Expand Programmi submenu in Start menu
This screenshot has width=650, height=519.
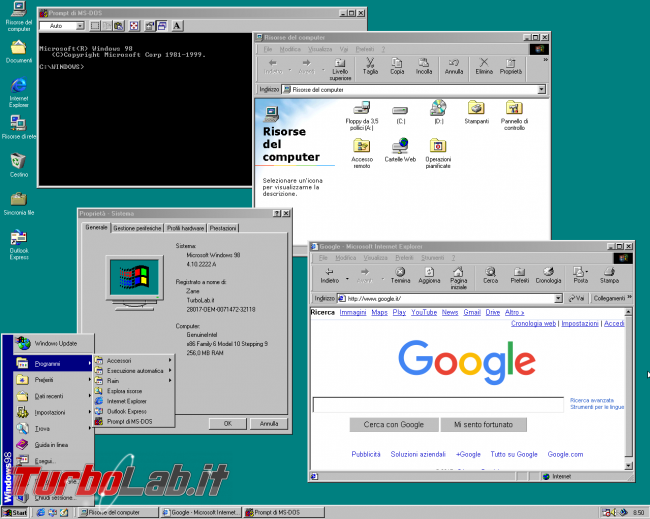point(53,364)
